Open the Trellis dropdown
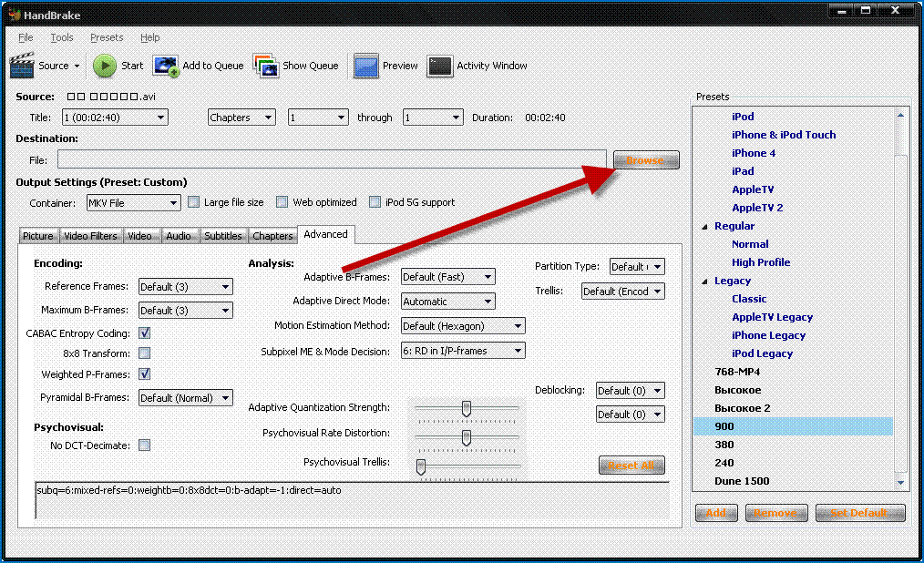The height and width of the screenshot is (563, 924). (x=623, y=291)
